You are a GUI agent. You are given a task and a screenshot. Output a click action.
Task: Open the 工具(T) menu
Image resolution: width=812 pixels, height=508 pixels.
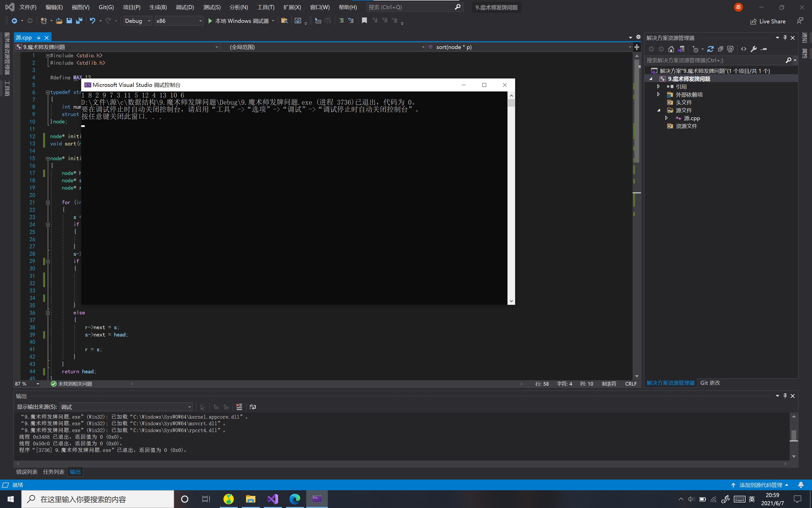[266, 7]
